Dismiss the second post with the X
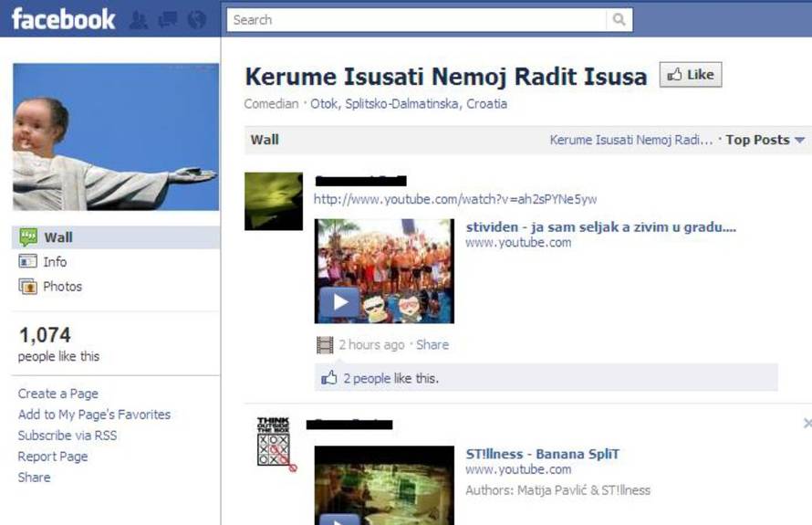Image resolution: width=812 pixels, height=525 pixels. tap(807, 424)
